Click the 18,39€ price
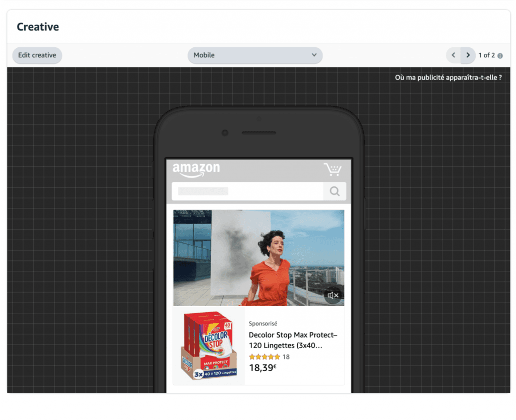This screenshot has width=516, height=420. pyautogui.click(x=263, y=368)
